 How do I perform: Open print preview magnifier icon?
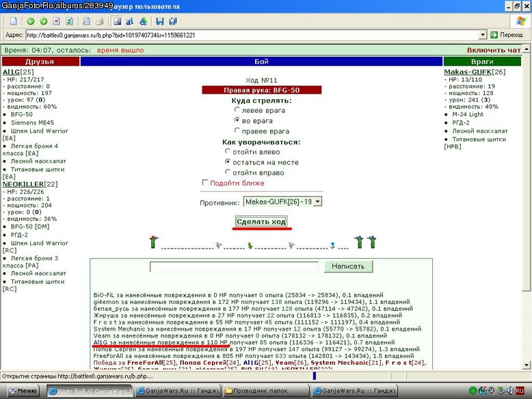(x=87, y=21)
